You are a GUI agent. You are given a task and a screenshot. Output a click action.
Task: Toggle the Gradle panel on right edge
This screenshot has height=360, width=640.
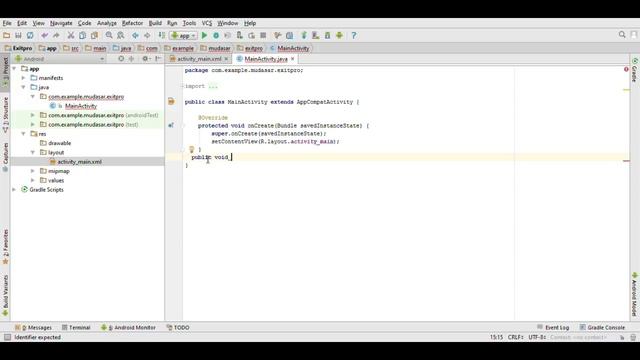[635, 70]
